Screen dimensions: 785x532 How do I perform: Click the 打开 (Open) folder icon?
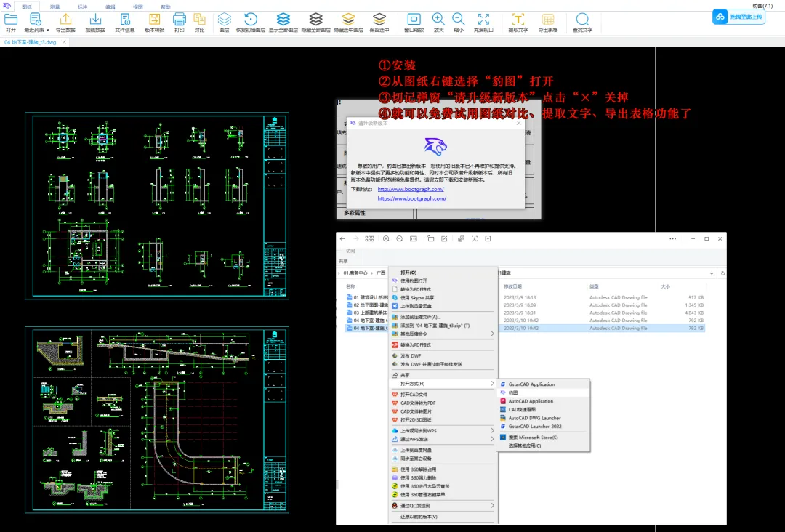point(11,20)
